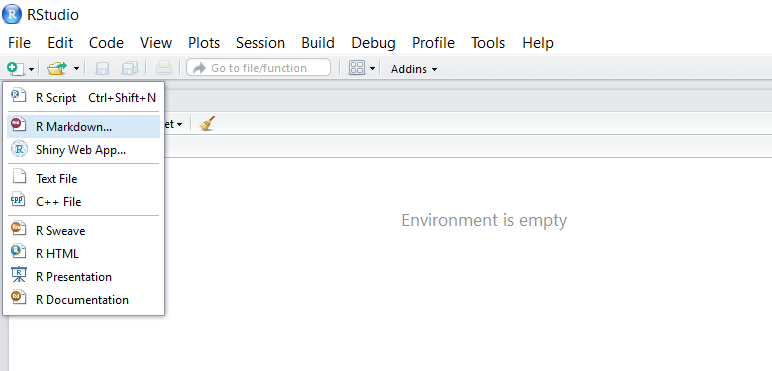Click the New File plus icon
772x371 pixels.
click(x=15, y=68)
